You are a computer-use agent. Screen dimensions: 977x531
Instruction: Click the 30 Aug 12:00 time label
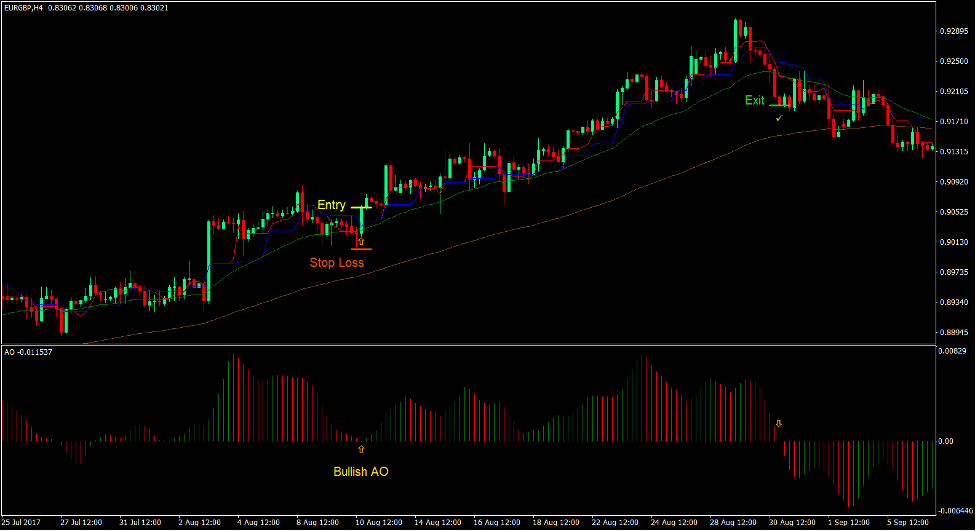[x=793, y=523]
